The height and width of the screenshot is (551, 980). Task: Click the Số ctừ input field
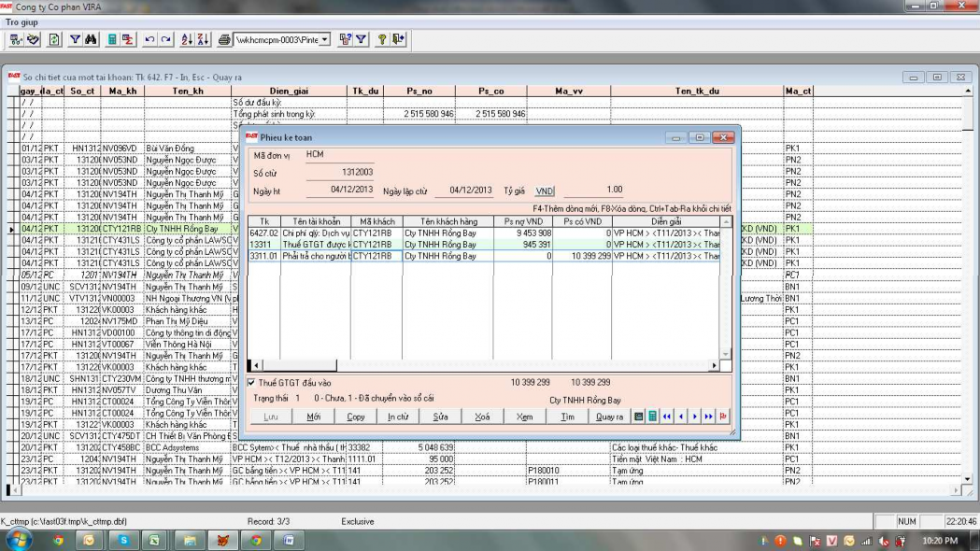(339, 172)
